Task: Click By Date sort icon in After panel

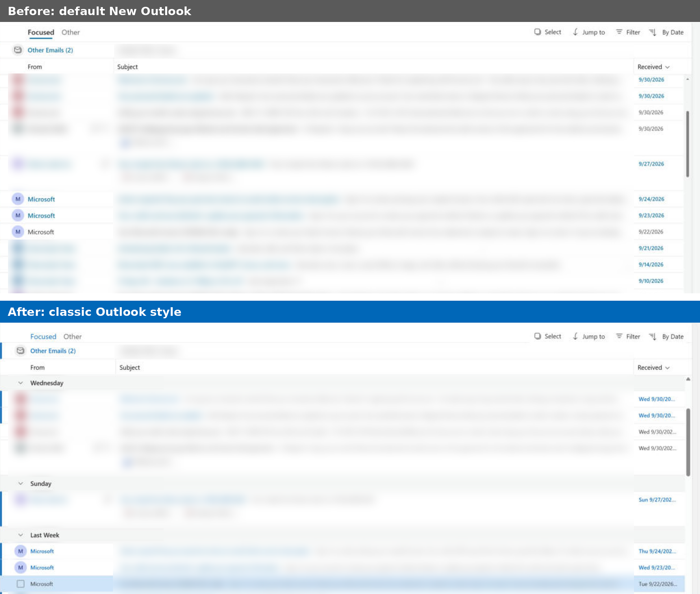Action: tap(653, 336)
